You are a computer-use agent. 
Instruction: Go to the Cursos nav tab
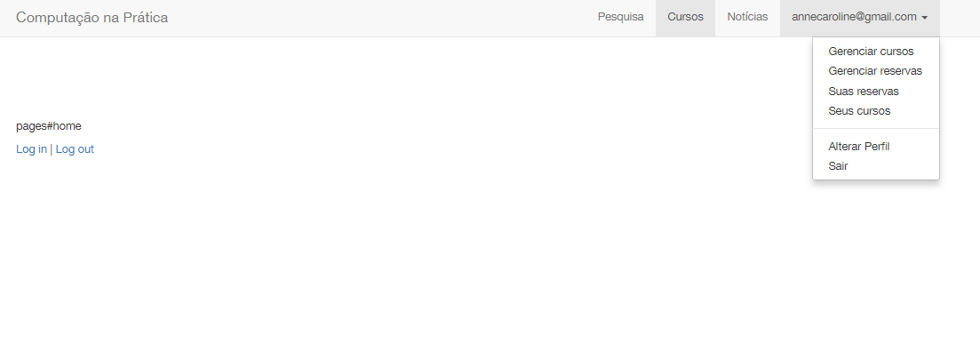[x=685, y=18]
